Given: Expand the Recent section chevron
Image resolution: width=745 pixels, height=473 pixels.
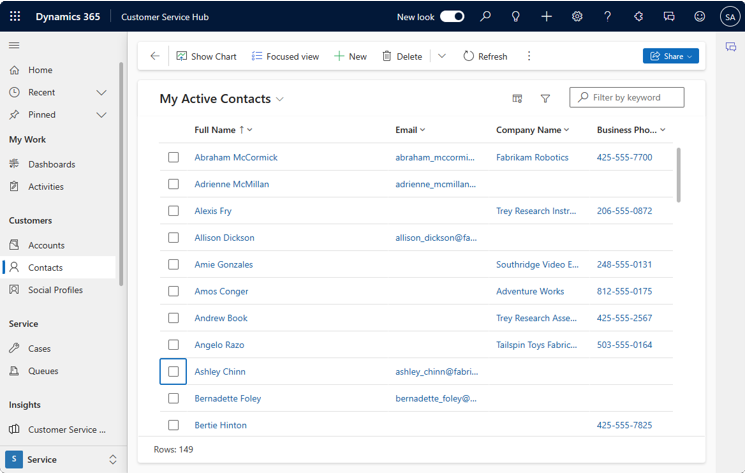Looking at the screenshot, I should 101,93.
